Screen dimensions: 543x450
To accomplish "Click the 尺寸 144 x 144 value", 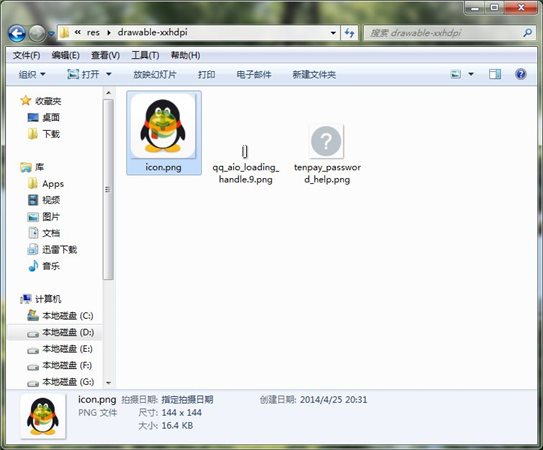I will pos(182,413).
